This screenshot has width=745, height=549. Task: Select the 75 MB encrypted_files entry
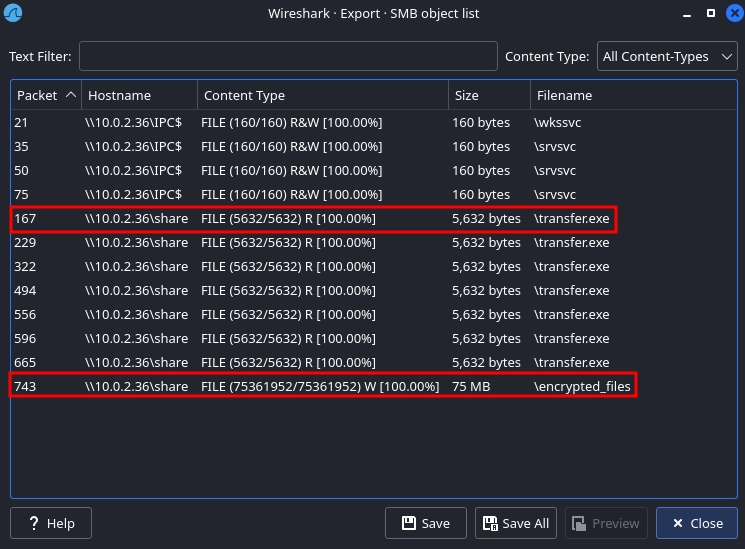300,386
